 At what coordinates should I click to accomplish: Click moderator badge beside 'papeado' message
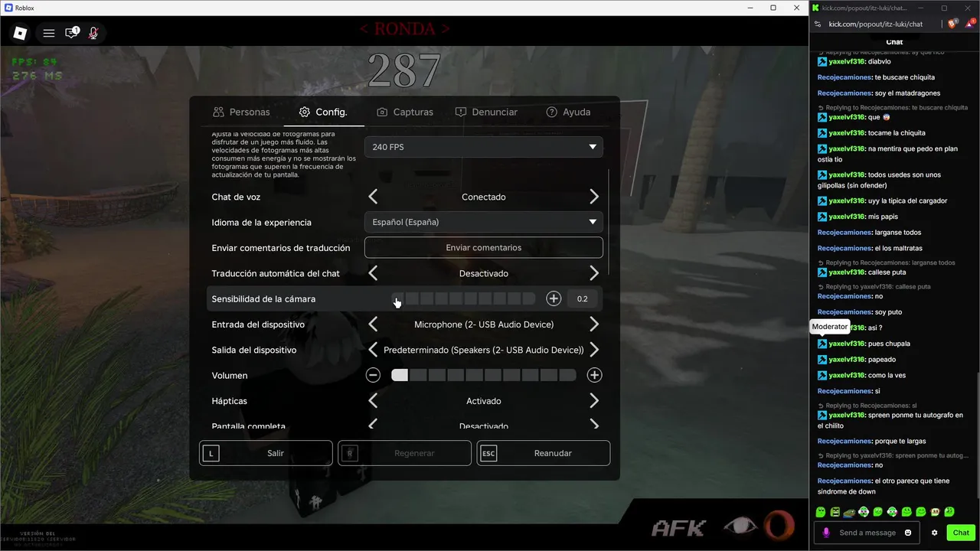click(x=822, y=360)
